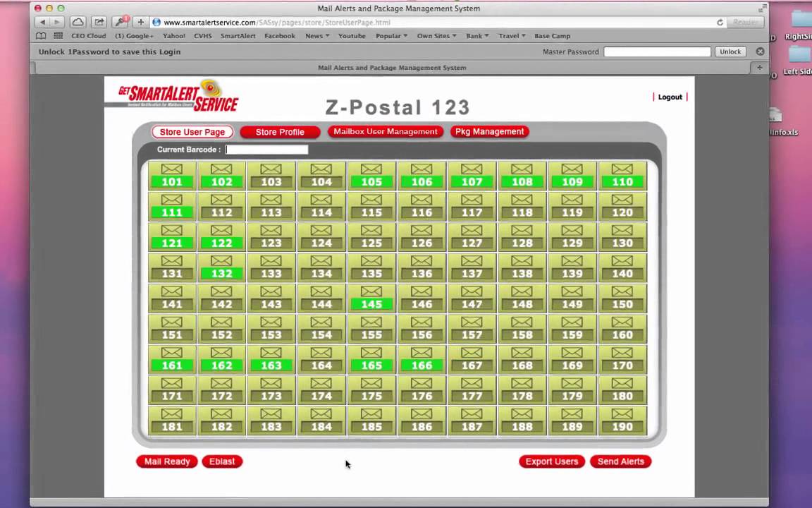Show Top Sites grid icon
Viewport: 812px width, 508px height.
click(x=59, y=36)
